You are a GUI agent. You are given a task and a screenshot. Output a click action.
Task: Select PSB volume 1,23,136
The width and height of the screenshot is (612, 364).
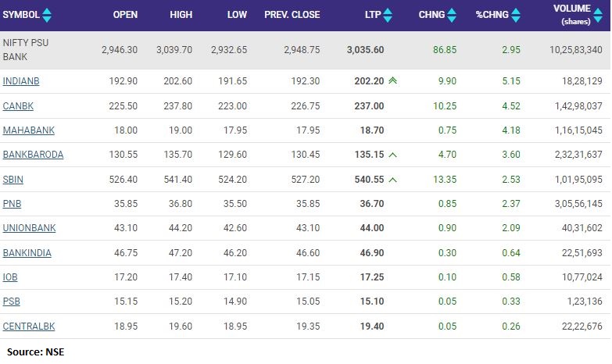click(585, 302)
